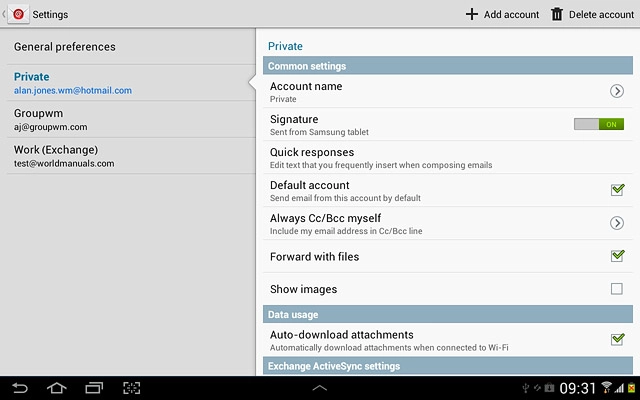
Task: Open Quick responses setting
Action: (381, 158)
